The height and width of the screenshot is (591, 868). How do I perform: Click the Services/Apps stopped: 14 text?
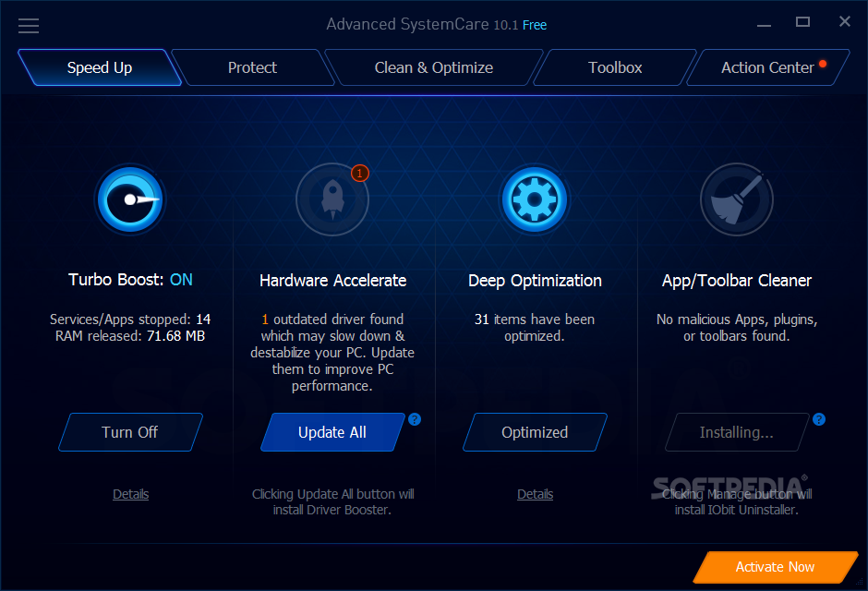(130, 320)
